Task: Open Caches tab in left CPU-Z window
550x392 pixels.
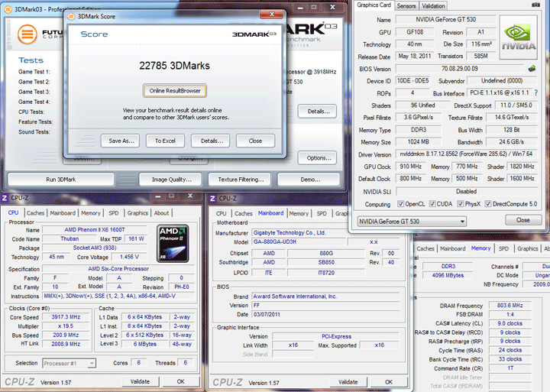Action: coord(35,213)
